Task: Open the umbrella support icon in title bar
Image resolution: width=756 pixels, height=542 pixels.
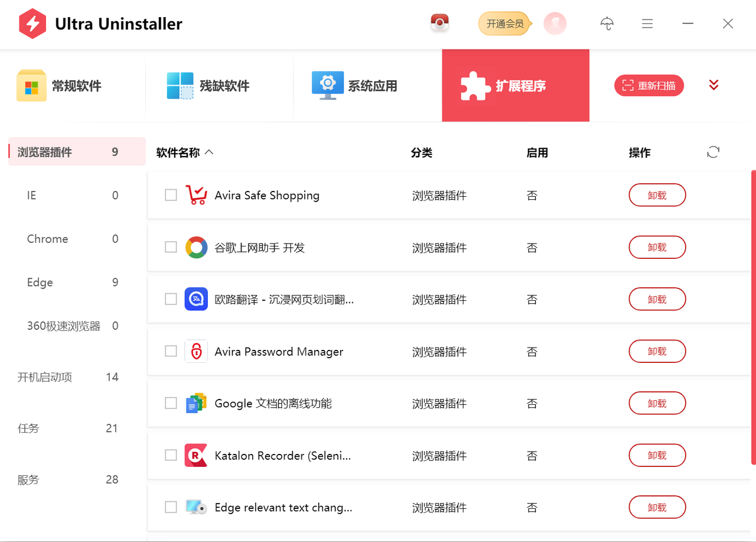Action: pyautogui.click(x=607, y=24)
